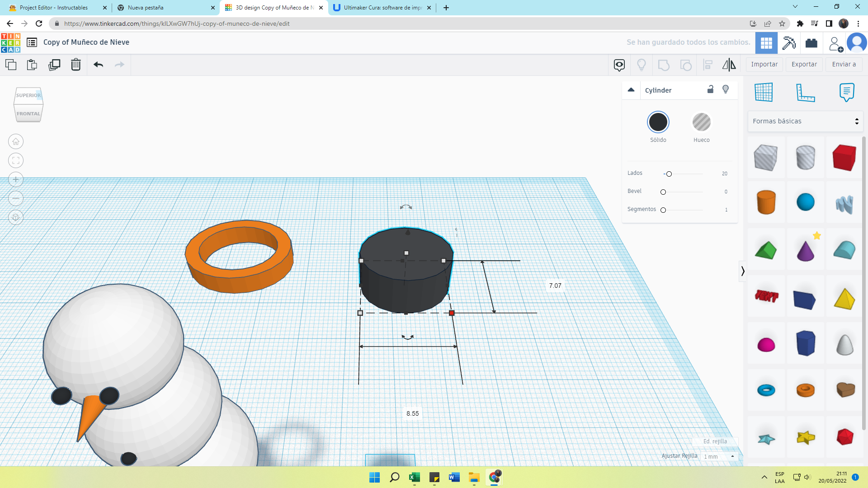868x488 pixels.
Task: Click the SUPERIOR face of view cube
Action: [x=28, y=95]
